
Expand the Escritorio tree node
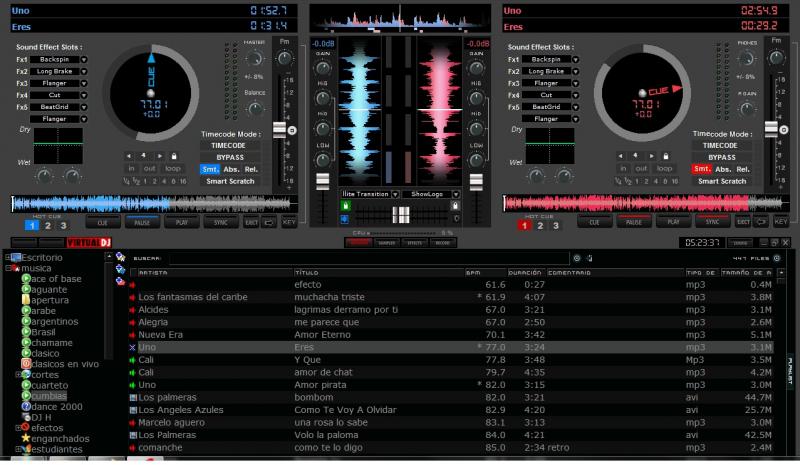[x=8, y=257]
